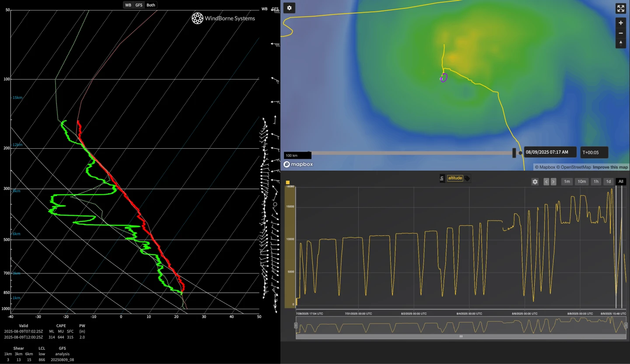The width and height of the screenshot is (630, 364).
Task: Set chart range to 10m
Action: [x=581, y=182]
